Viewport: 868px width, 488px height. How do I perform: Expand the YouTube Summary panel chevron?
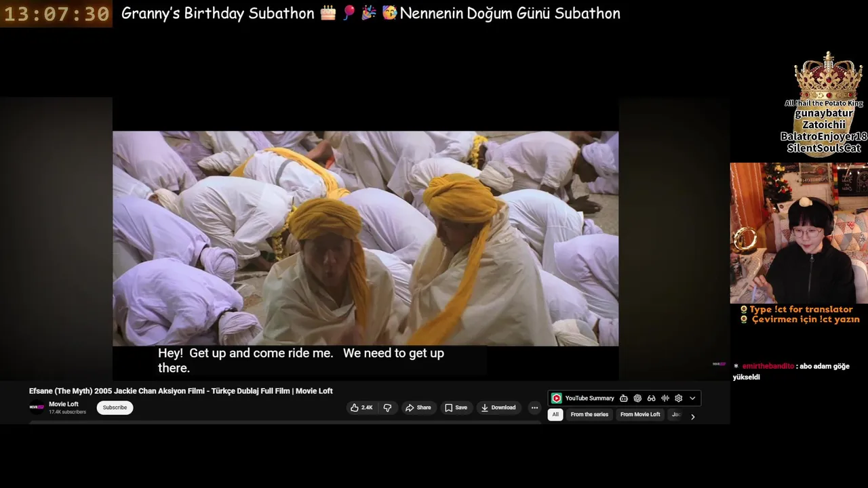[692, 398]
